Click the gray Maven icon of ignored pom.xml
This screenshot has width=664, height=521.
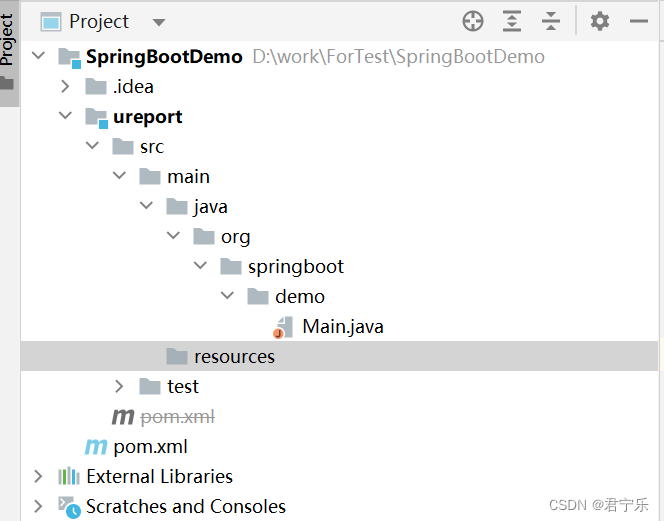coord(123,417)
